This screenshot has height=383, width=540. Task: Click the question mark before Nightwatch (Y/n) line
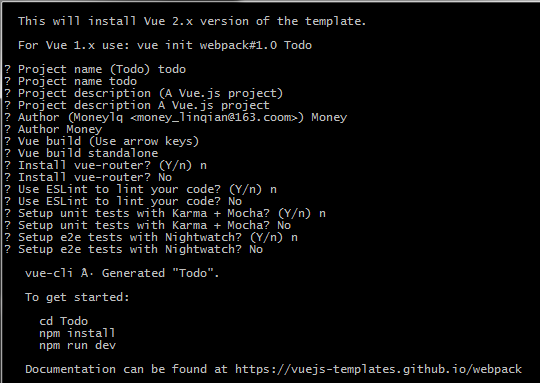[8, 237]
